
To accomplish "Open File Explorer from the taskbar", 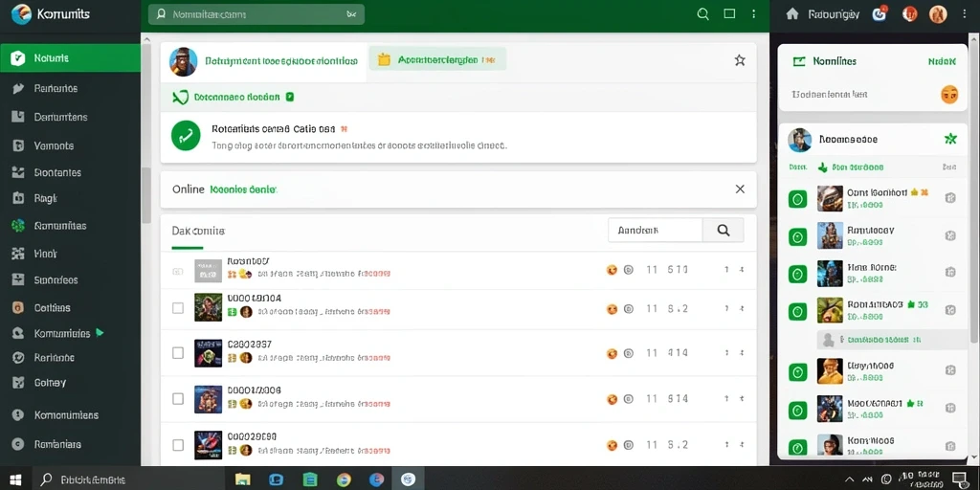I will (242, 479).
